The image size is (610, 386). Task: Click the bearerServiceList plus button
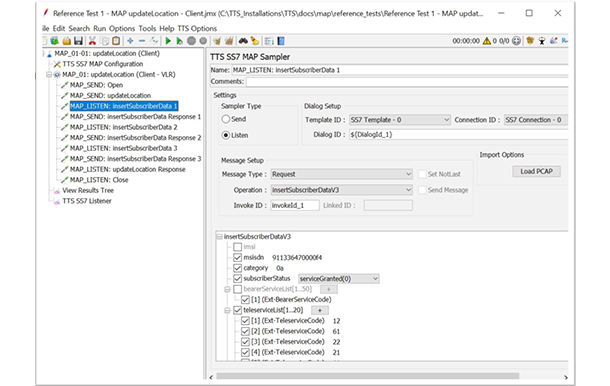point(329,289)
